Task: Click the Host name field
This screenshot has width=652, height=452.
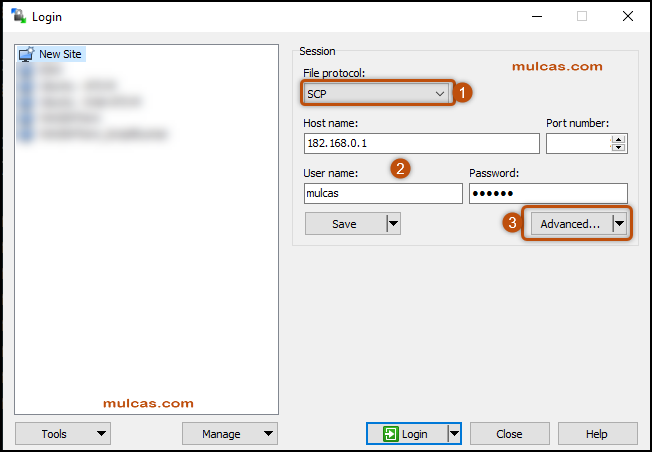Action: [420, 144]
